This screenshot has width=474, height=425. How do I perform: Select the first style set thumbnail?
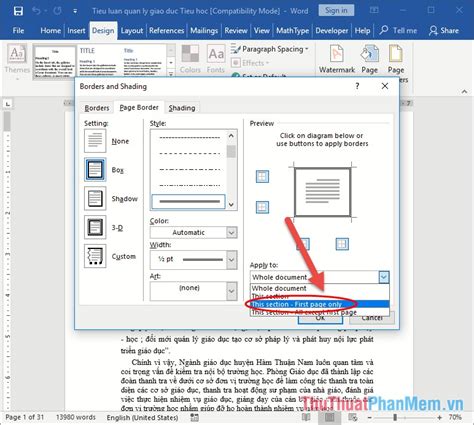point(55,62)
